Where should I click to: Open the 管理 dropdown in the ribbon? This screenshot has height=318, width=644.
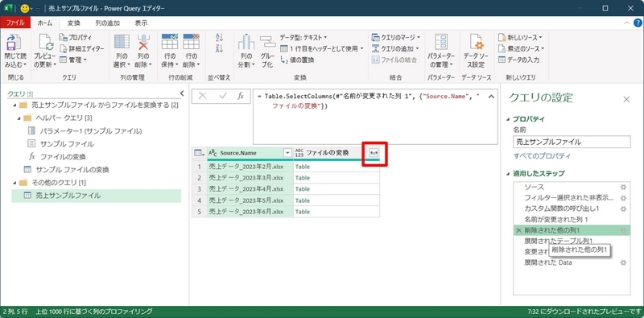tap(72, 60)
